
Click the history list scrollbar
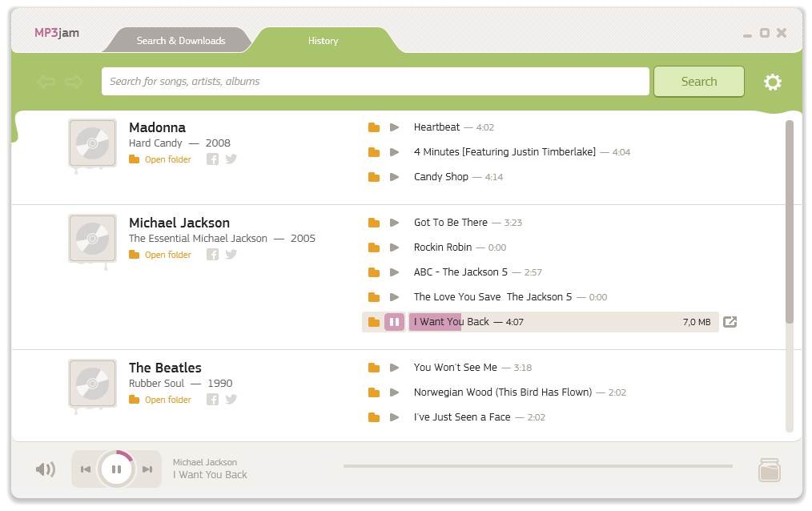point(790,222)
